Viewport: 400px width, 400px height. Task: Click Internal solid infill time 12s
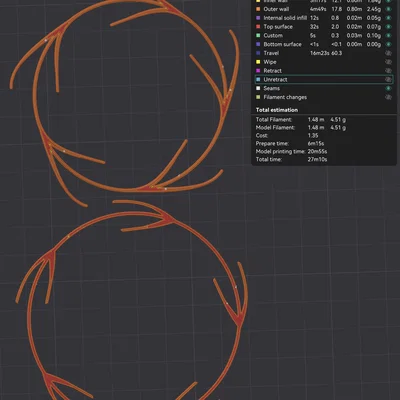point(314,18)
